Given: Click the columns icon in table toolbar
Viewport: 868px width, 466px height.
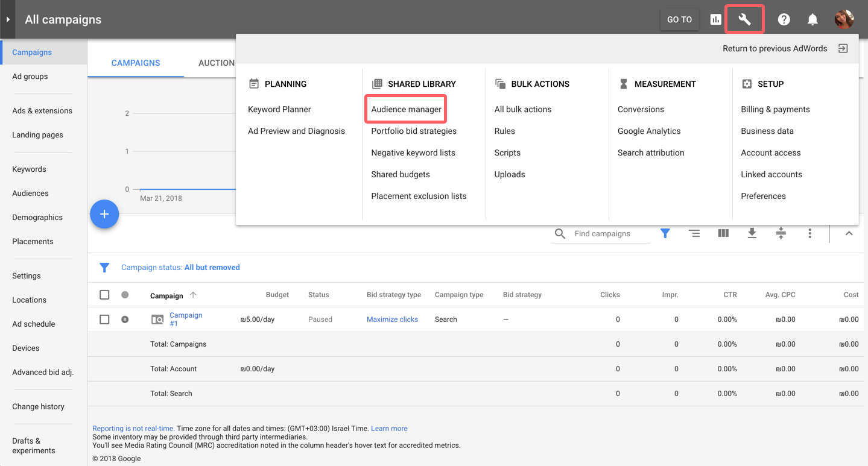Looking at the screenshot, I should point(723,233).
